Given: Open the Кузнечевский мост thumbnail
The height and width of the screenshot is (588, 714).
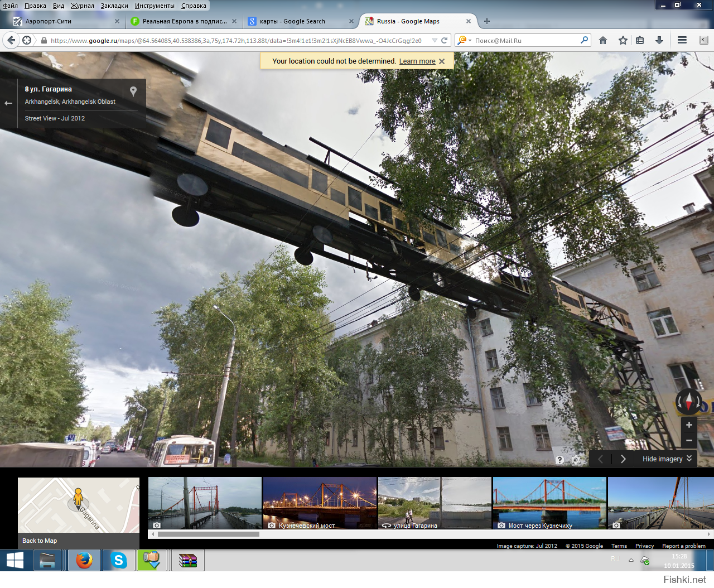Looking at the screenshot, I should click(x=320, y=503).
